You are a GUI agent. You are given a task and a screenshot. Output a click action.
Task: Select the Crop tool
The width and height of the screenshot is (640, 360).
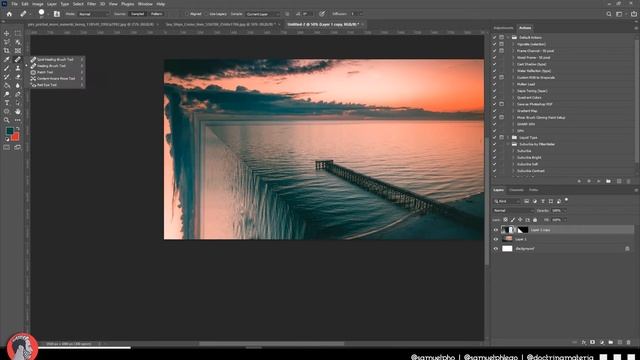point(7,51)
